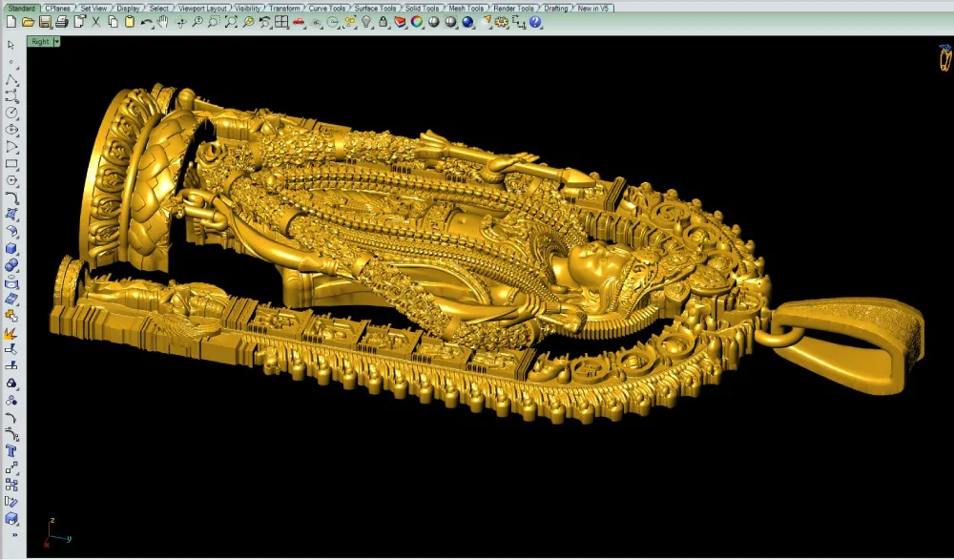Open the Display tab
954x560 pixels.
(129, 8)
